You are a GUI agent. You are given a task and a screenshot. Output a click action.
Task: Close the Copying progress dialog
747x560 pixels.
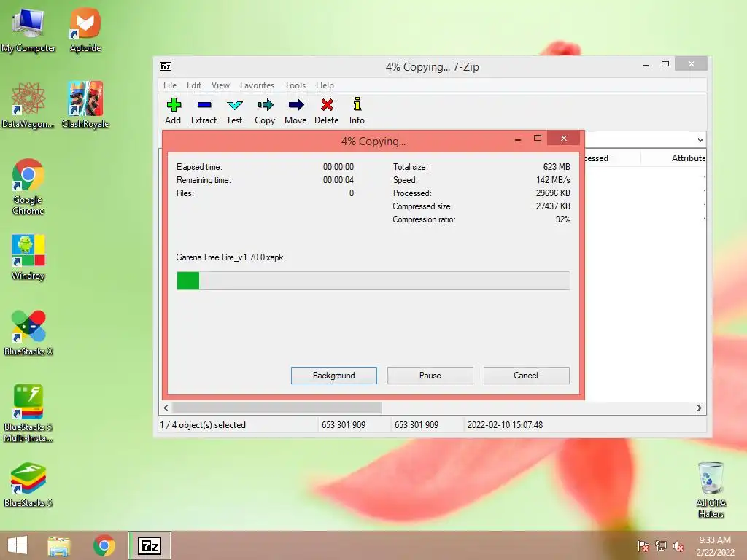click(x=564, y=138)
